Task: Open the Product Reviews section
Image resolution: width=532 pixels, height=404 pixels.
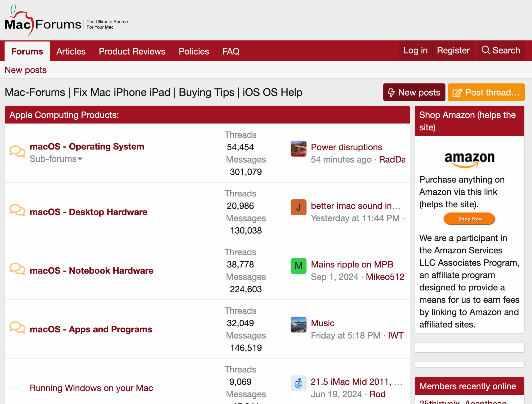Action: pos(132,51)
